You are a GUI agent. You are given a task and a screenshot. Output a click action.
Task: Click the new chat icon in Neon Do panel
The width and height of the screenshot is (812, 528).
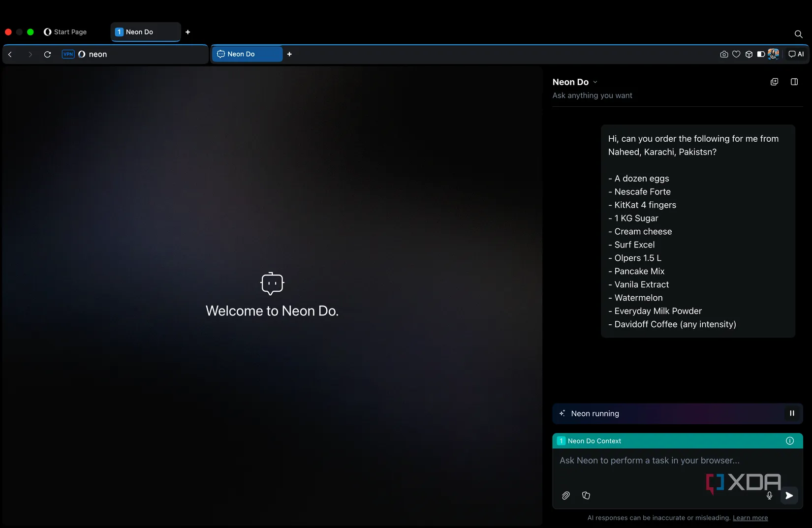(x=774, y=82)
